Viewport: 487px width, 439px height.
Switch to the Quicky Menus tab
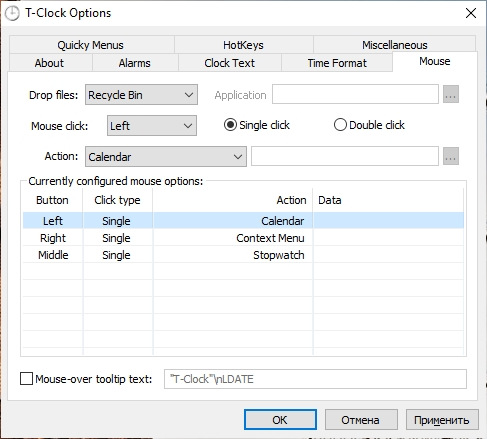(x=91, y=45)
